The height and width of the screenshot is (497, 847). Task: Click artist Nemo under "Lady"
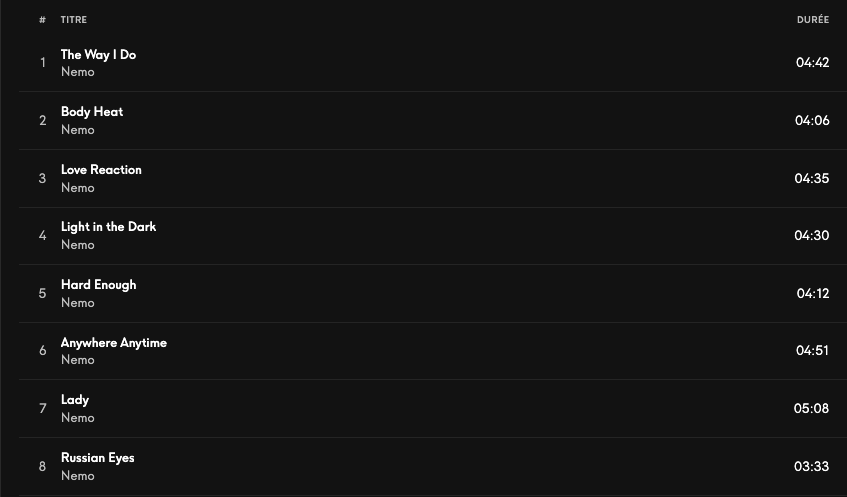point(78,418)
